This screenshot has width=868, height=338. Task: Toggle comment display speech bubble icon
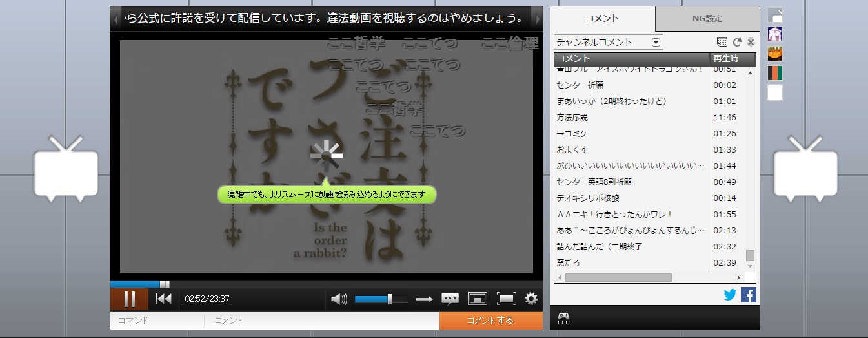click(450, 299)
